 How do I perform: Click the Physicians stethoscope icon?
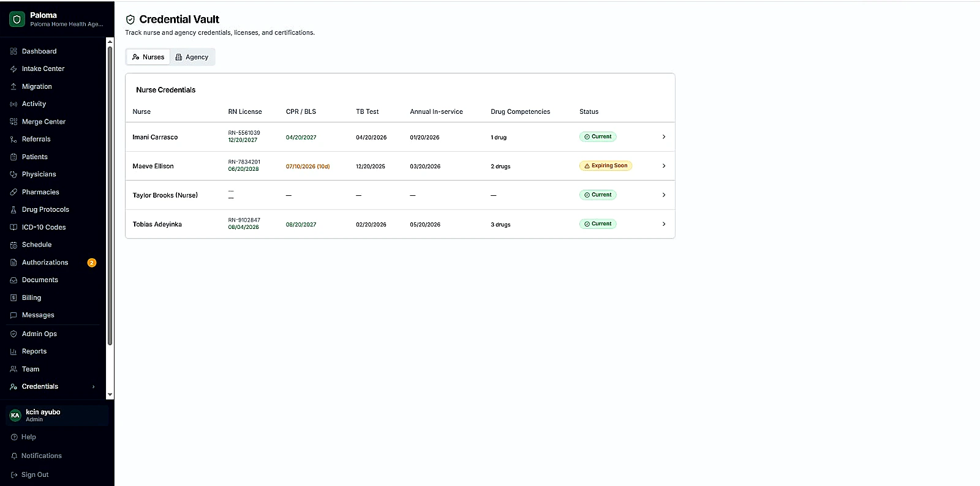click(13, 174)
